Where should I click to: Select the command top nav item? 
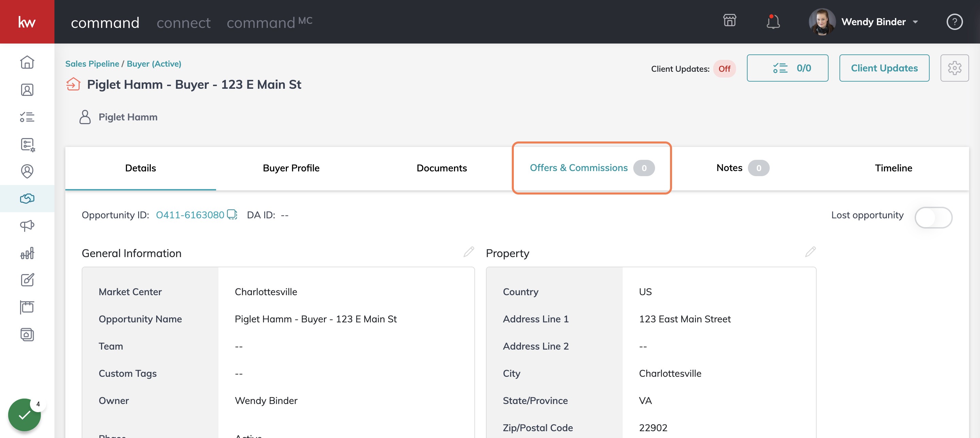[105, 23]
